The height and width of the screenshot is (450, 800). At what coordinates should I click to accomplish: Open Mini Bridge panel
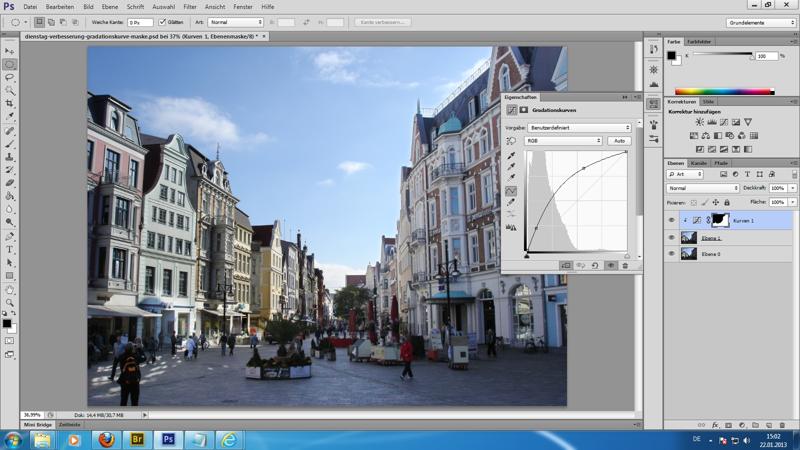point(38,425)
